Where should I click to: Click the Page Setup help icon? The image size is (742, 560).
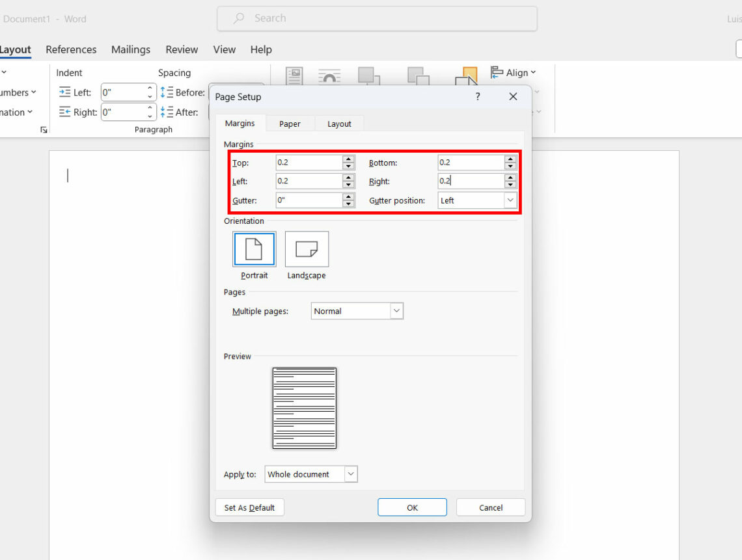[x=477, y=96]
